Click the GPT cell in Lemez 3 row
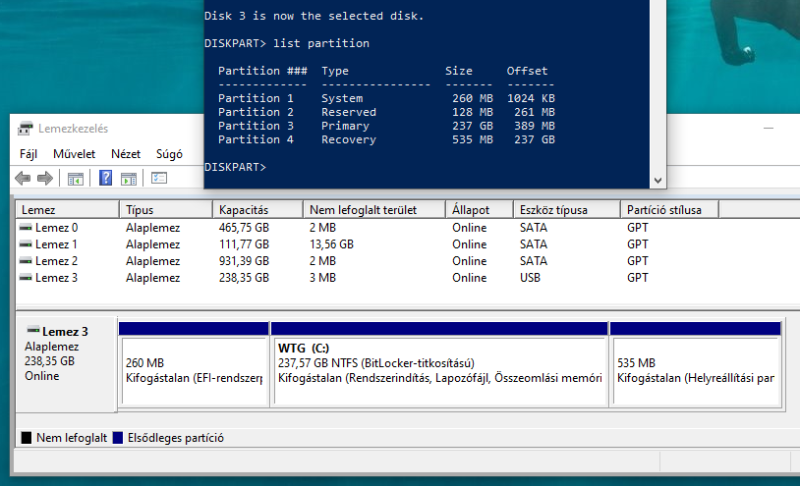 pos(638,278)
